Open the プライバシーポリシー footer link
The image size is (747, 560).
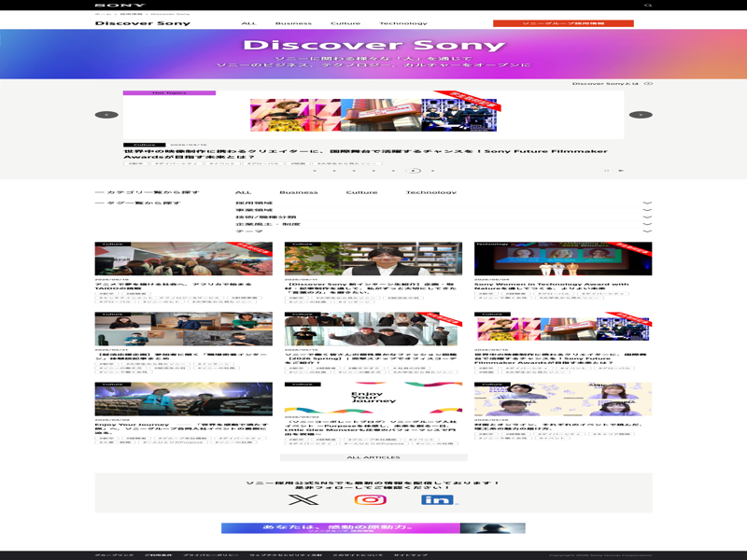coord(211,555)
